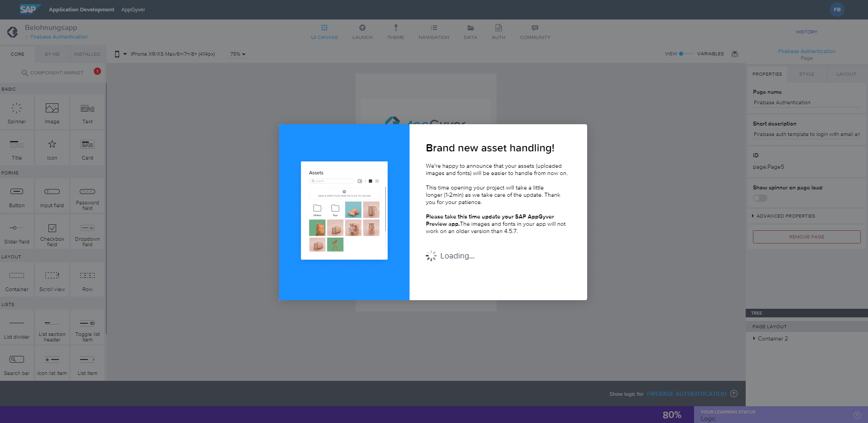Viewport: 868px width, 423px height.
Task: Switch to the Installed tab
Action: click(x=87, y=54)
